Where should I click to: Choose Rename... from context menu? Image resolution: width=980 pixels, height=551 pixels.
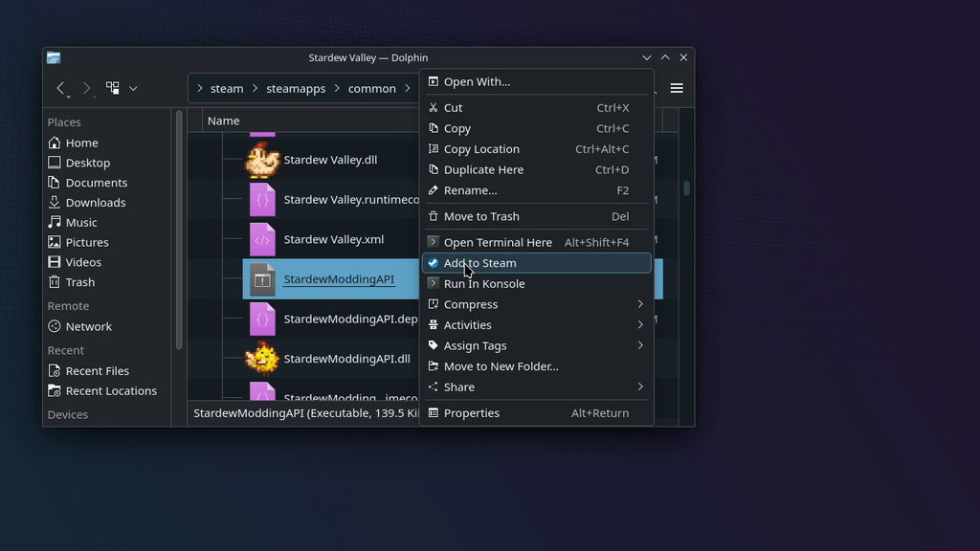point(536,190)
